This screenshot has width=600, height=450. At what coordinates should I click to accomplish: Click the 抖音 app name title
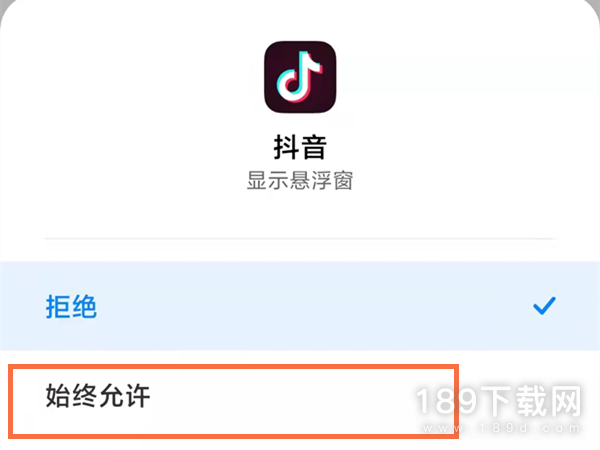[300, 147]
